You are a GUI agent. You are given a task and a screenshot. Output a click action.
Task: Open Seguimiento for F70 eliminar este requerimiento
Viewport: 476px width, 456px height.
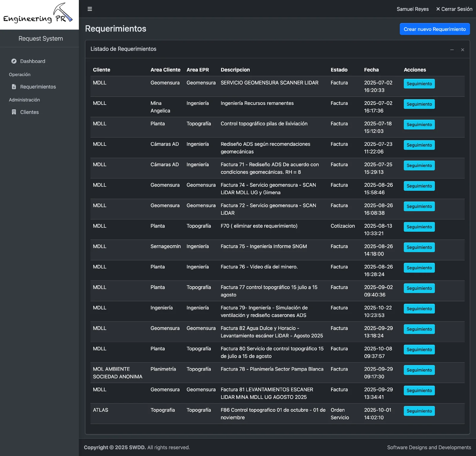[x=419, y=227]
